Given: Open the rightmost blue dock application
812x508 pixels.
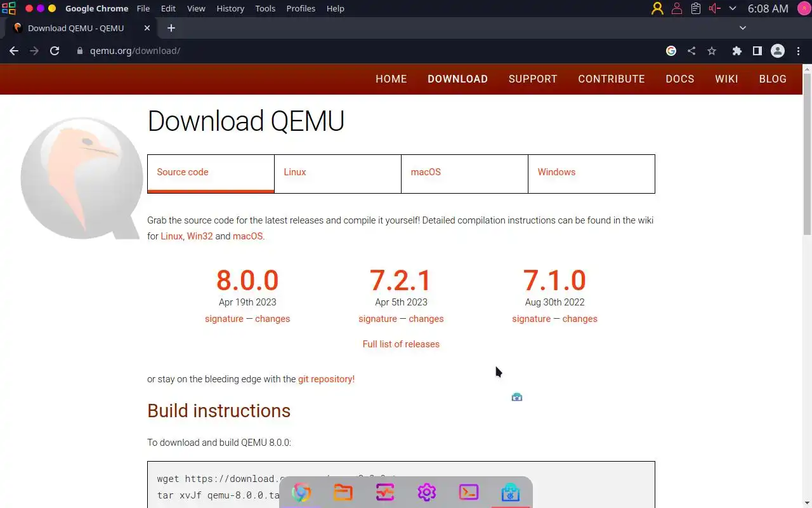Looking at the screenshot, I should coord(511,492).
